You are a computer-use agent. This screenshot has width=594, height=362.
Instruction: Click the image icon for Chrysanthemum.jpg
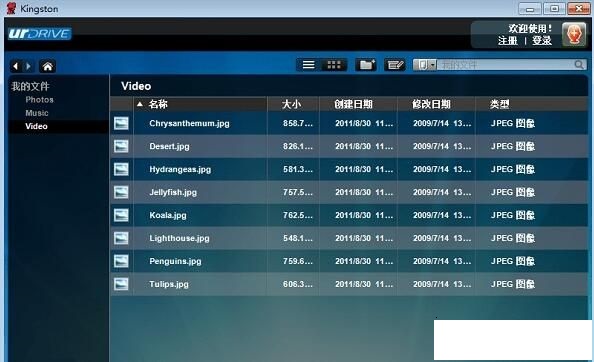tap(121, 123)
